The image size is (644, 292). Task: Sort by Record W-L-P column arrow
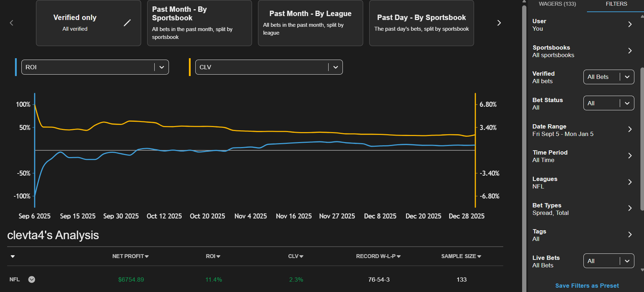(399, 256)
